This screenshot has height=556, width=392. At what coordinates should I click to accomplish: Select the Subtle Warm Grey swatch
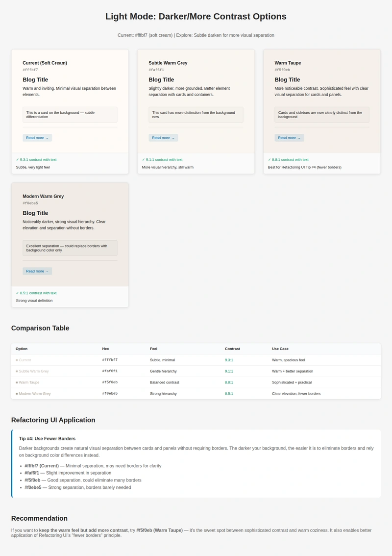[16, 371]
